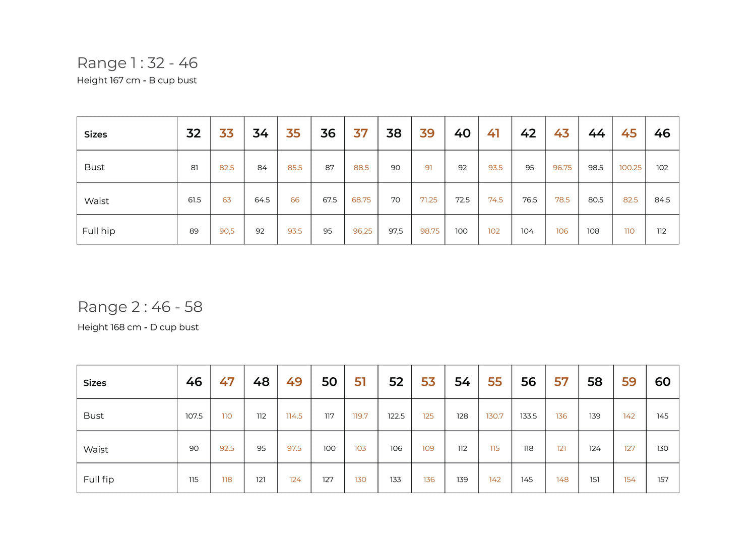
Task: Click full hip value 96,25 for size 37
Action: (x=362, y=231)
